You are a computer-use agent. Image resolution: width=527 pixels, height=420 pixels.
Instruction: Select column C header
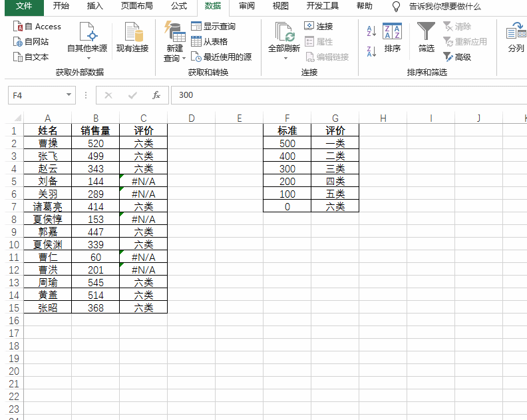tap(143, 118)
